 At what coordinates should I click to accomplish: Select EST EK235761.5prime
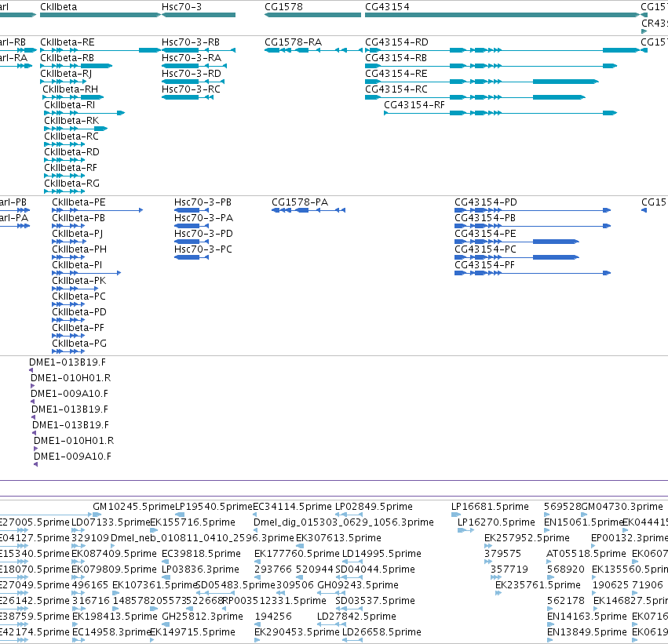[x=538, y=585]
